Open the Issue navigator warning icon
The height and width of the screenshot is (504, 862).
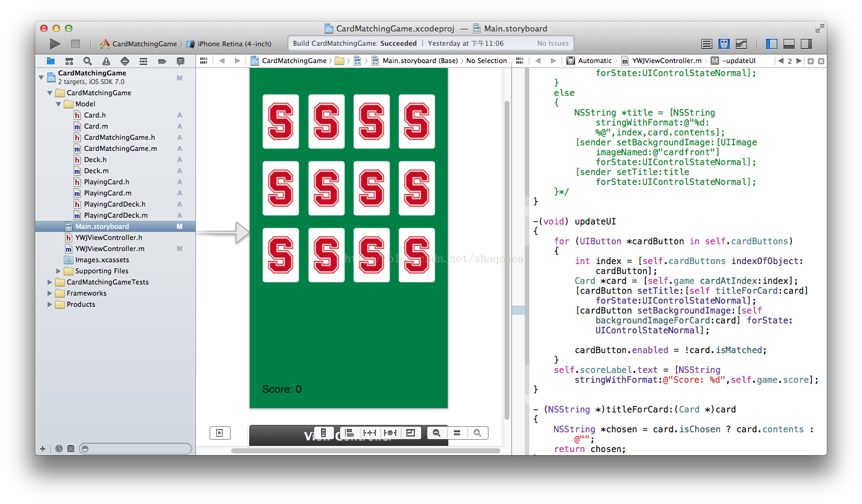[106, 61]
